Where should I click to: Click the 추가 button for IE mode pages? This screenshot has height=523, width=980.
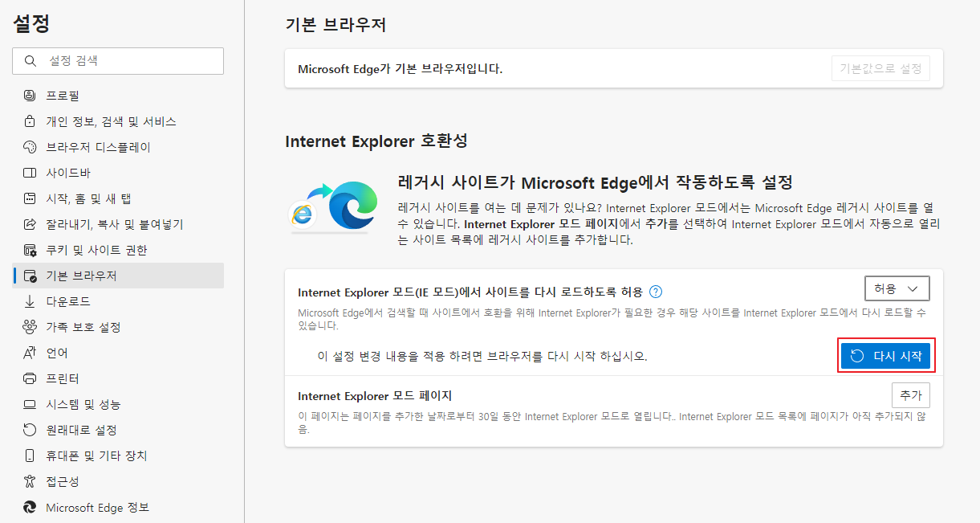(911, 396)
